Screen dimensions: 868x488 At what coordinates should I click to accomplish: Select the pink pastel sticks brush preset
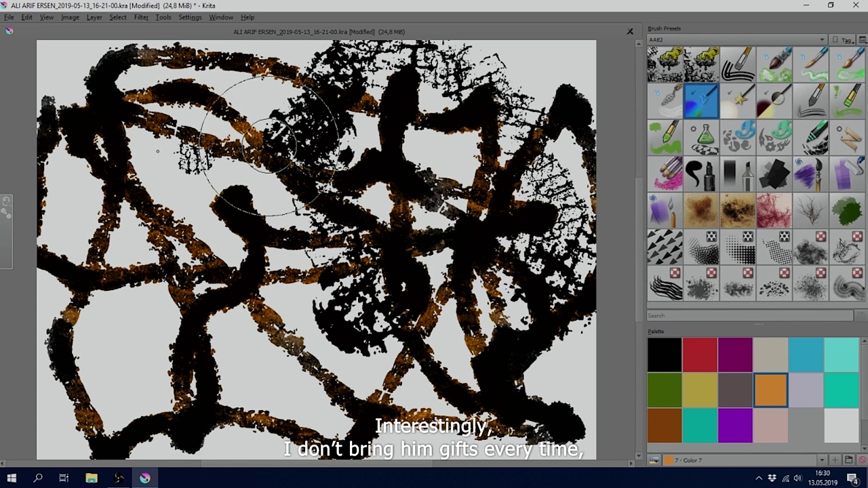(x=665, y=174)
